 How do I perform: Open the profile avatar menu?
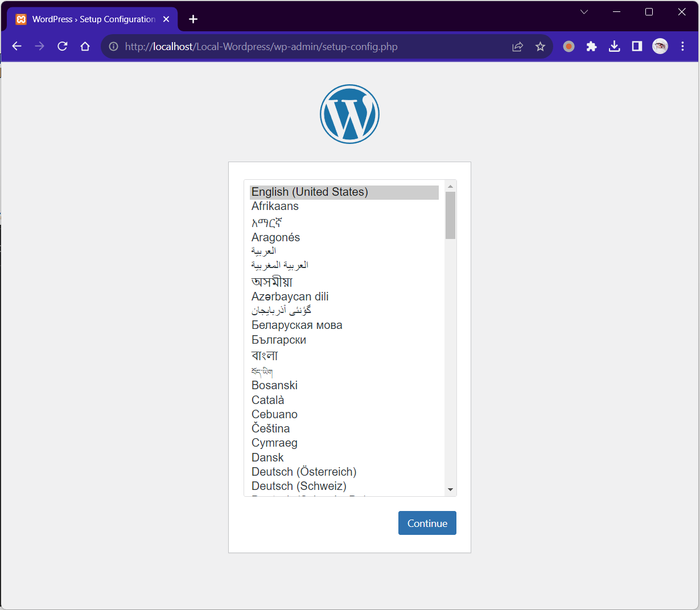point(660,47)
